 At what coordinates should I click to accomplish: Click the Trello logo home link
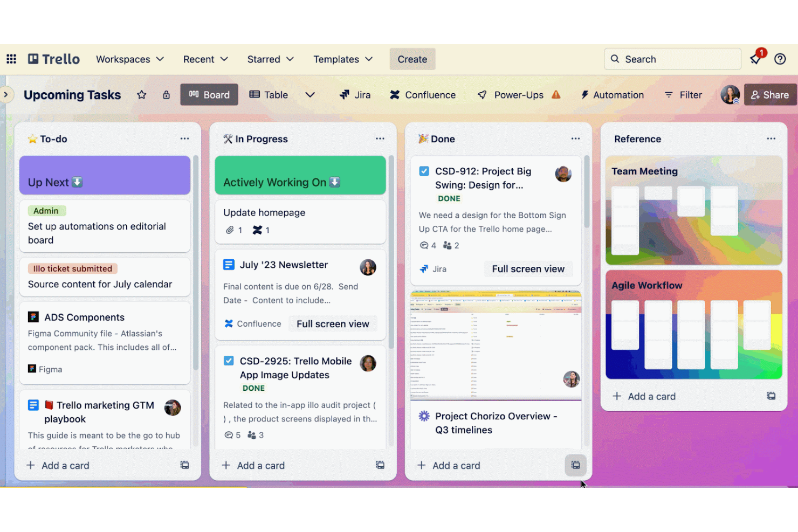pyautogui.click(x=54, y=59)
